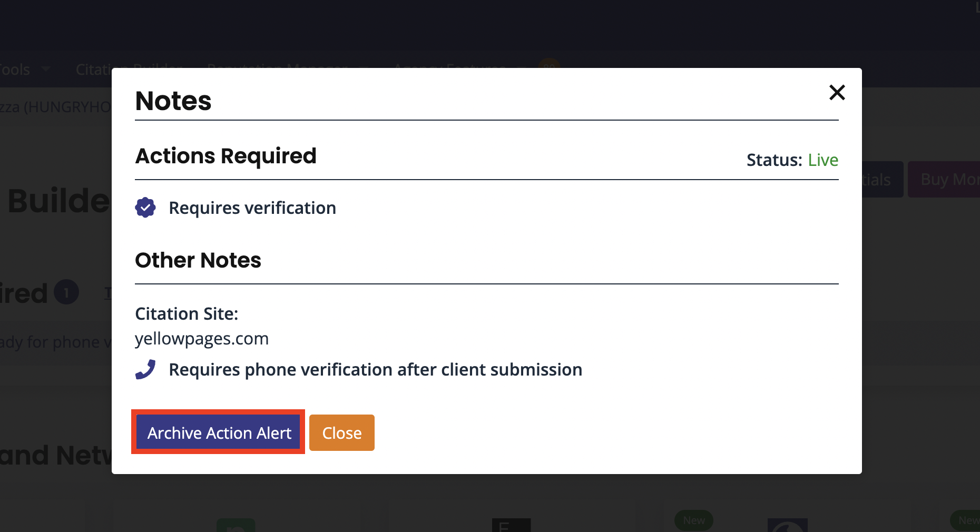Click the Requires verification label

tap(252, 208)
